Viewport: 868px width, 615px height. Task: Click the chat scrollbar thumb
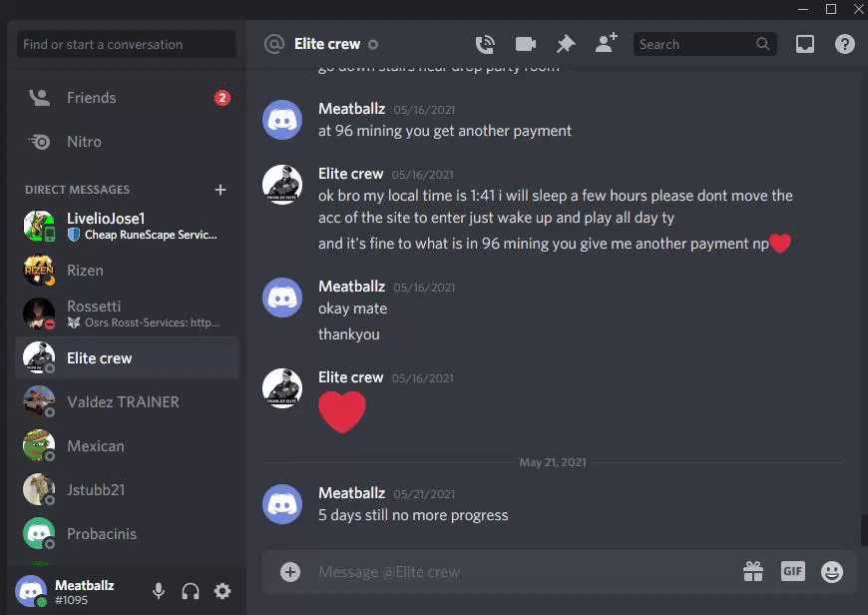[x=864, y=530]
